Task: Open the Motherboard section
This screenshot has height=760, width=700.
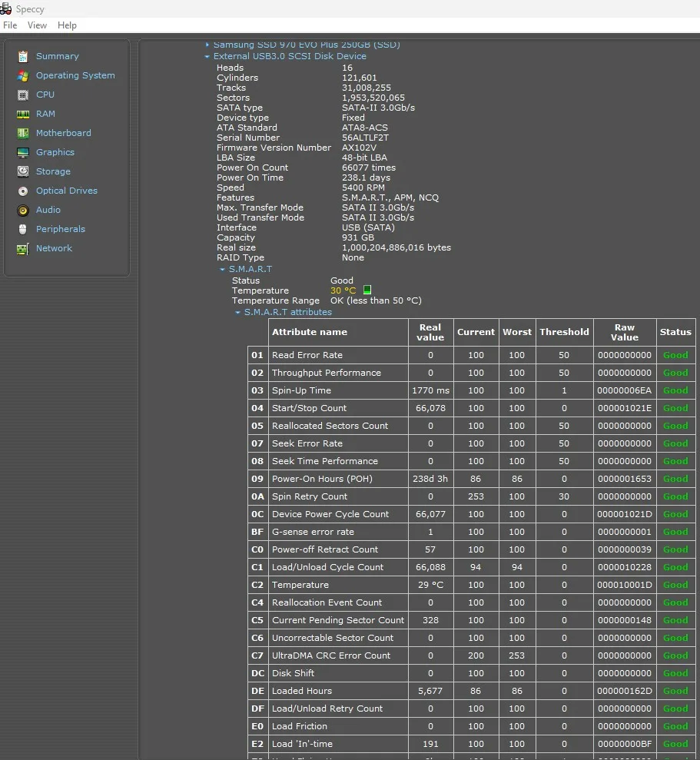Action: pyautogui.click(x=64, y=133)
